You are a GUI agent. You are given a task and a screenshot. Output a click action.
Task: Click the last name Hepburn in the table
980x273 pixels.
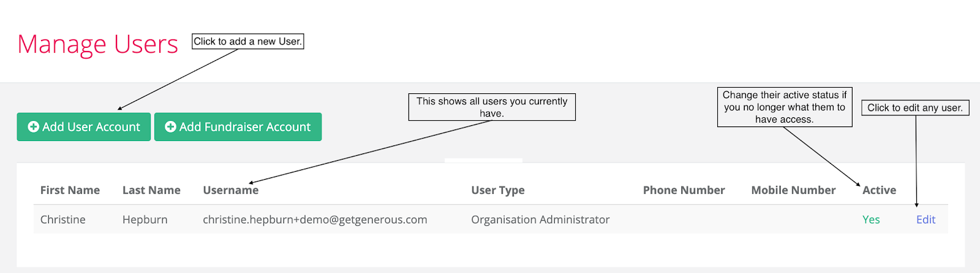[145, 220]
